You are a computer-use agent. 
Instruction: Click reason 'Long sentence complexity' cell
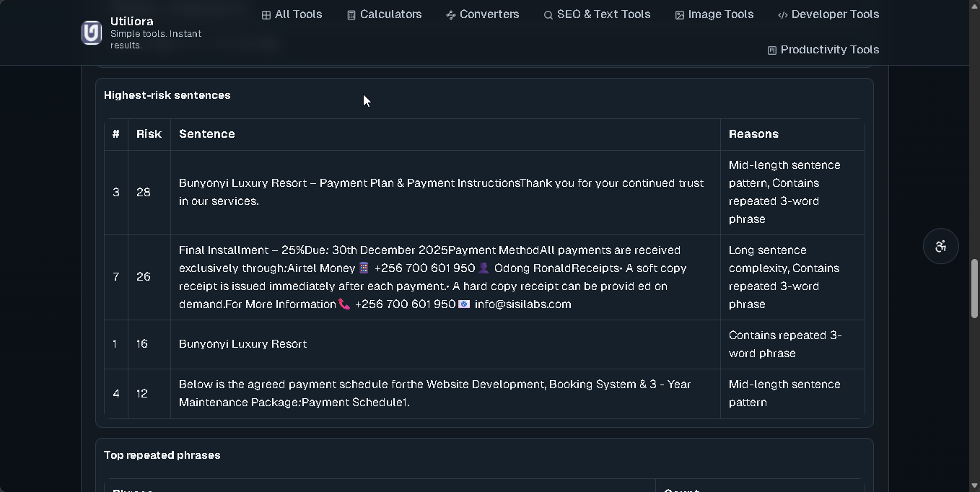[792, 277]
